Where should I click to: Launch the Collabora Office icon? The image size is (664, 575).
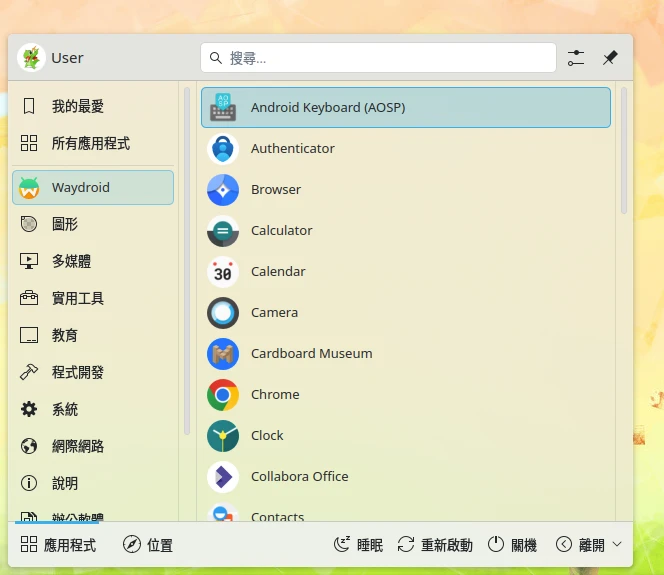tap(223, 477)
